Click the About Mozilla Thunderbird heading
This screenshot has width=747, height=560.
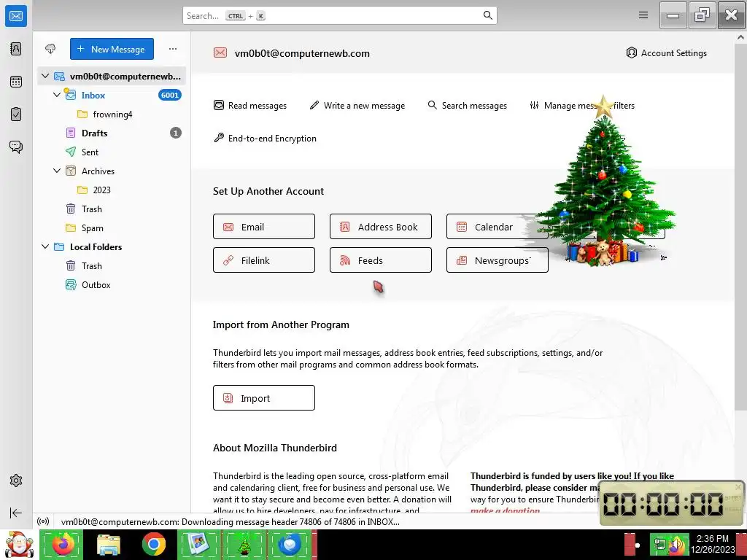[275, 448]
